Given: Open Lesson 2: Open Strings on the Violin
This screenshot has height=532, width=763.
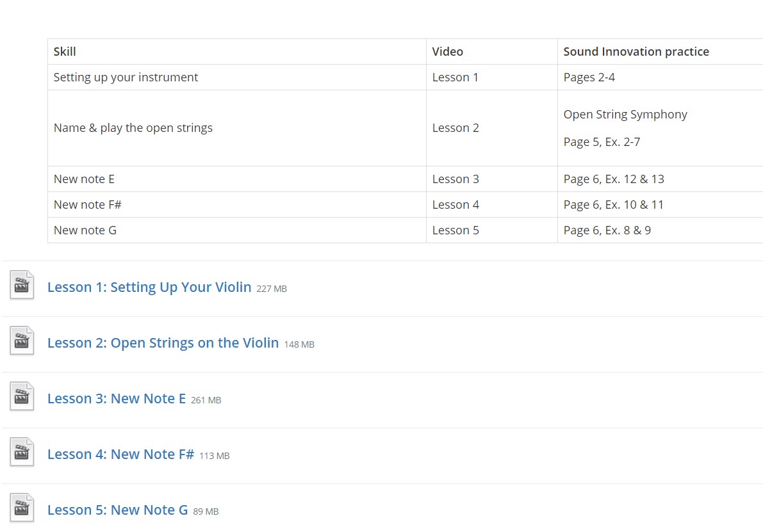Looking at the screenshot, I should 163,343.
